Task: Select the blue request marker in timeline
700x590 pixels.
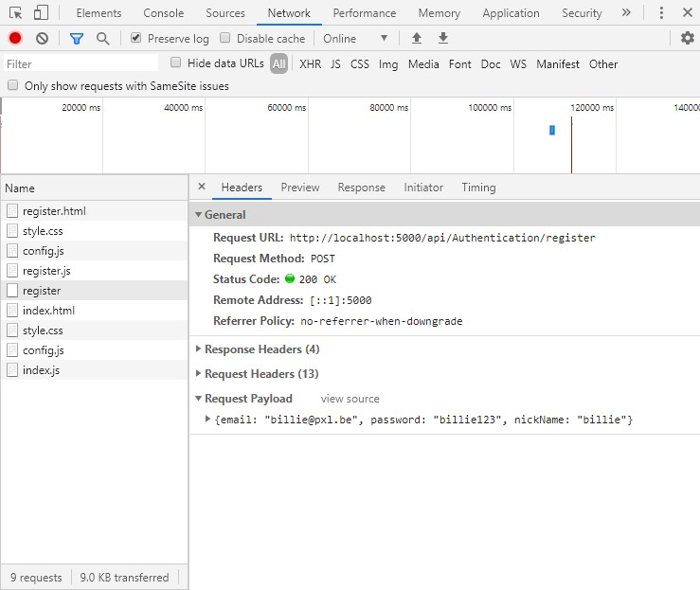Action: pyautogui.click(x=552, y=130)
